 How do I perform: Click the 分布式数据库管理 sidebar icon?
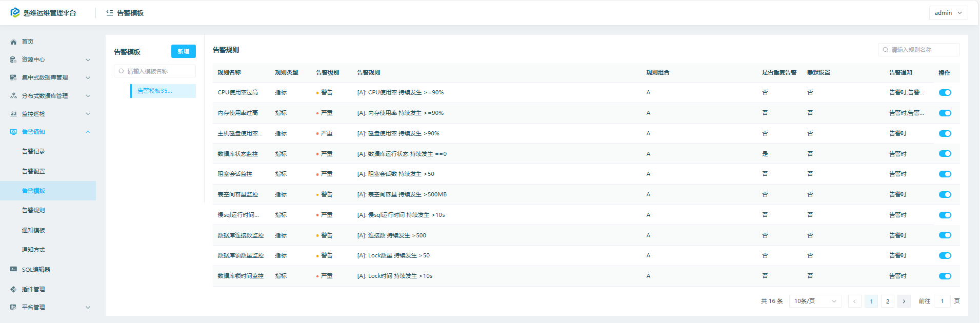pos(13,96)
